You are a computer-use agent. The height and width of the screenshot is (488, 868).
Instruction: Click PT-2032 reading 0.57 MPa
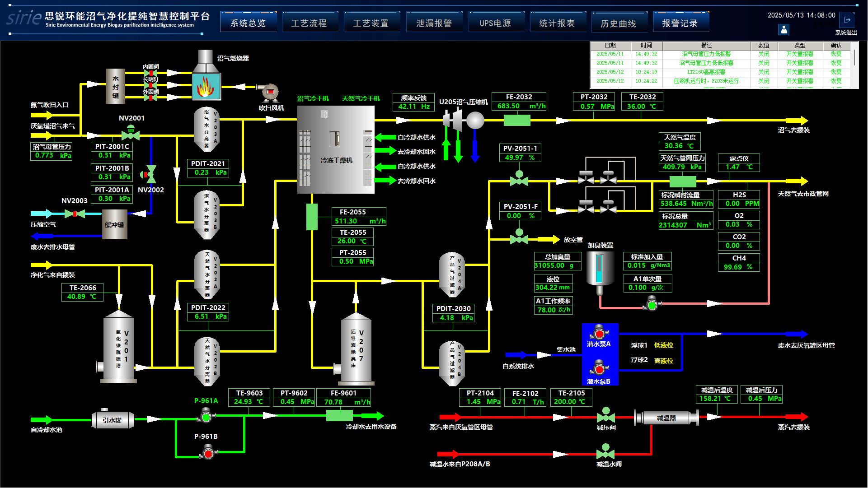594,106
